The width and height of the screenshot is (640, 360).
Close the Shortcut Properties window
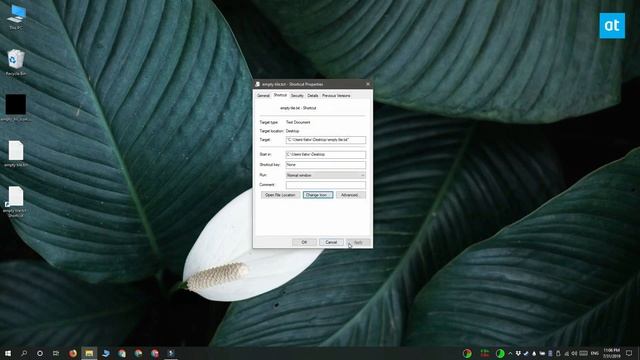pyautogui.click(x=367, y=84)
